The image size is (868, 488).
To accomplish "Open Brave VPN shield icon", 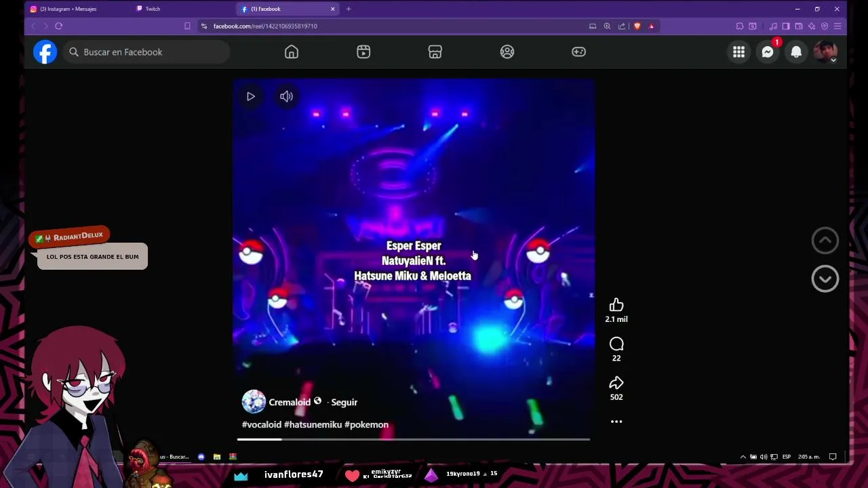I will point(825,26).
